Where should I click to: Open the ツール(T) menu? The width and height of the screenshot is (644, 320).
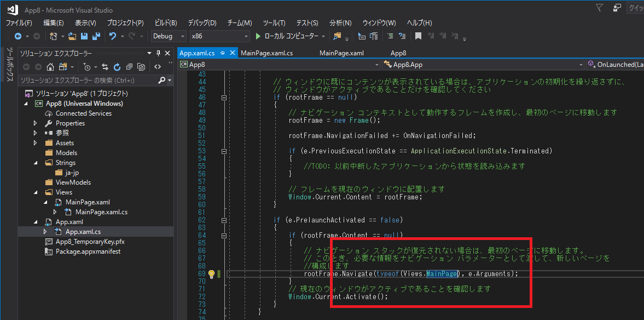(274, 23)
